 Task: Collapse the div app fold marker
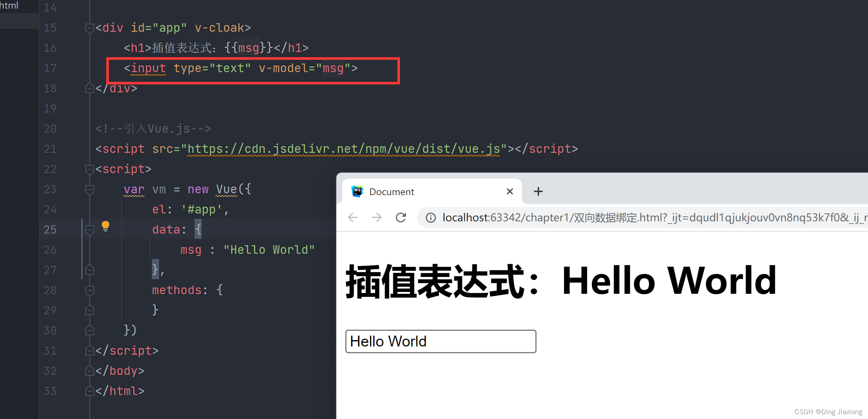coord(89,28)
